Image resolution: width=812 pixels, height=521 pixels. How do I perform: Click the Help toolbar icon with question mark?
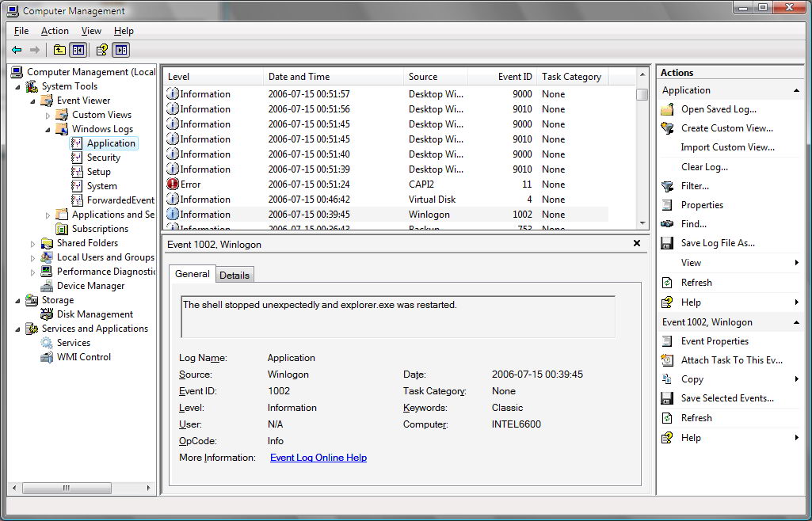pyautogui.click(x=102, y=50)
